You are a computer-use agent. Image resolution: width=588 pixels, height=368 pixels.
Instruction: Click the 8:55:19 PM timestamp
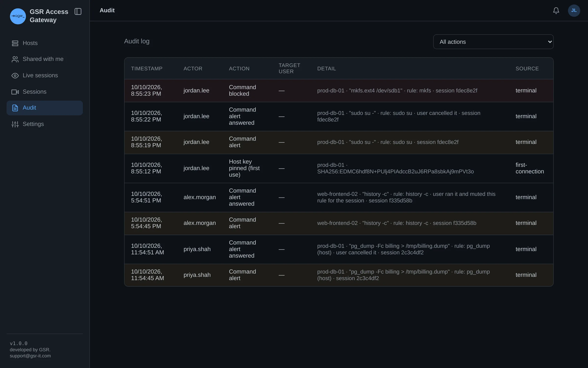click(x=146, y=142)
